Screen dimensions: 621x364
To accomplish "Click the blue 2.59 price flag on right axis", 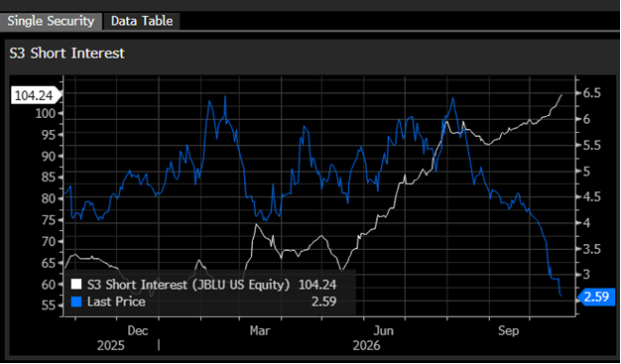I will [597, 297].
